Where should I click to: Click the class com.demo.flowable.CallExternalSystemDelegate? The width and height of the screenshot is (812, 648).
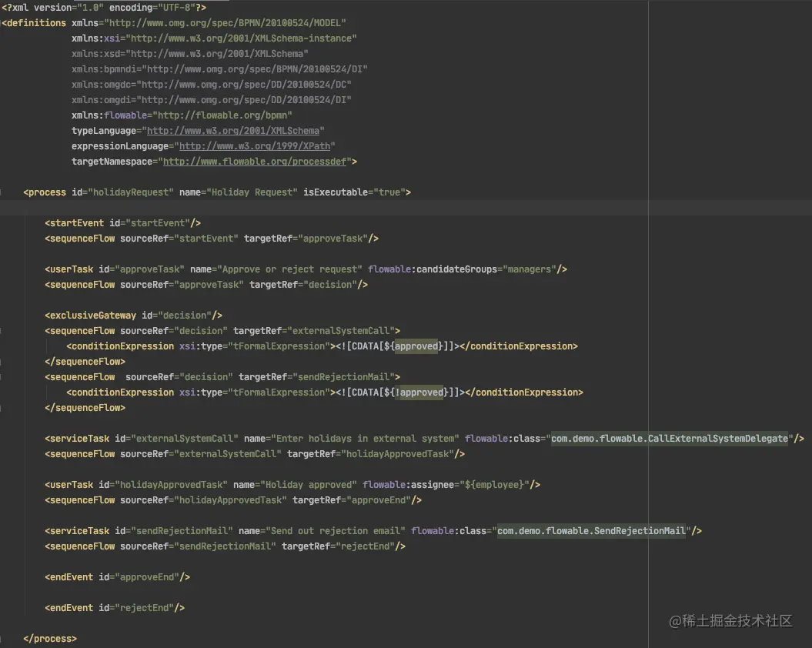coord(670,439)
